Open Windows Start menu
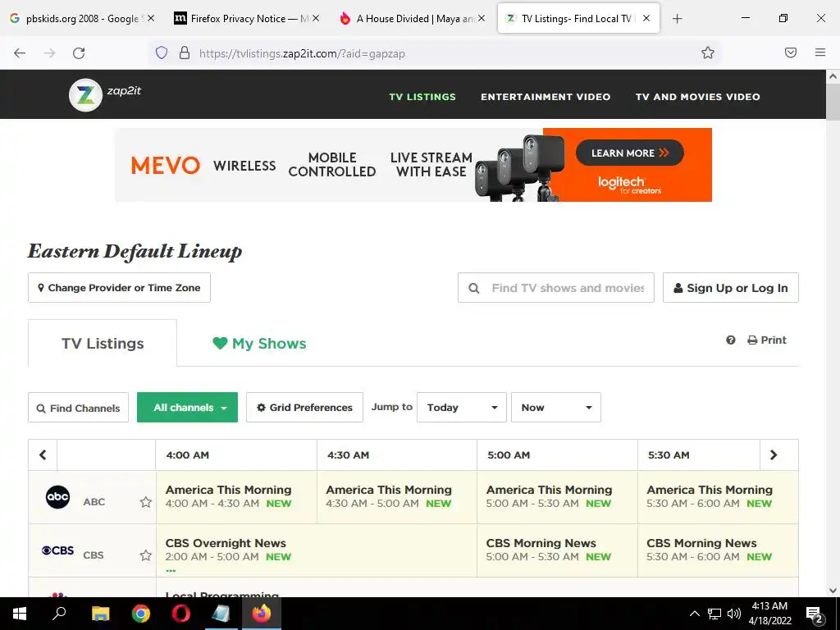 [20, 614]
